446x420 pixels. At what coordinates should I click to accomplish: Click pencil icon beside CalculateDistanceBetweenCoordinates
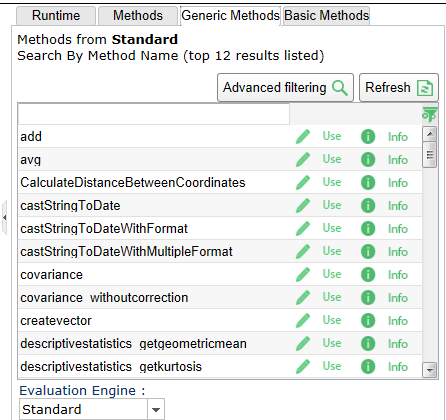pyautogui.click(x=303, y=182)
